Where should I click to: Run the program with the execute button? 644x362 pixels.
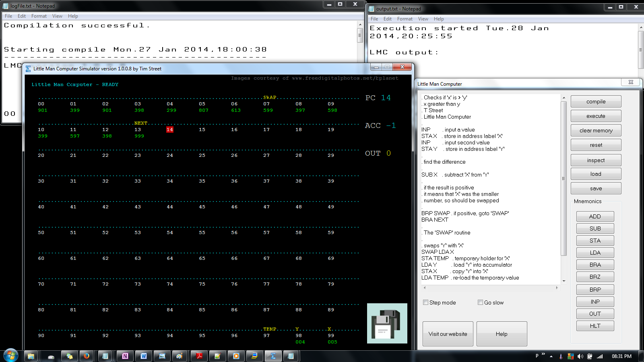pyautogui.click(x=596, y=116)
